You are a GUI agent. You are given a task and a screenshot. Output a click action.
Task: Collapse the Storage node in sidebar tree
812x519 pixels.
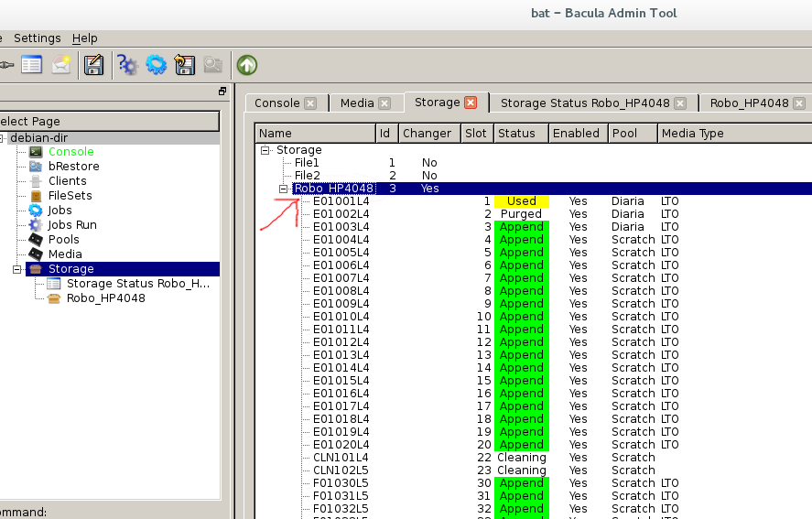tap(17, 269)
